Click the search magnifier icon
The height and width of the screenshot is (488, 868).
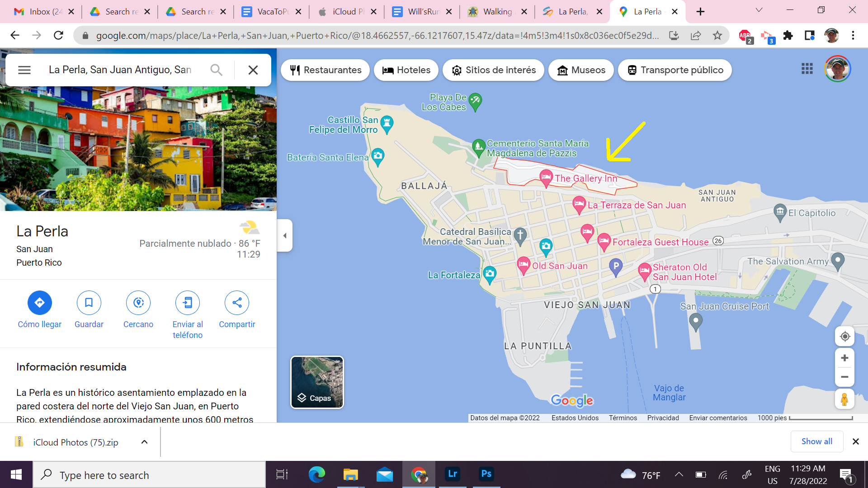point(217,70)
